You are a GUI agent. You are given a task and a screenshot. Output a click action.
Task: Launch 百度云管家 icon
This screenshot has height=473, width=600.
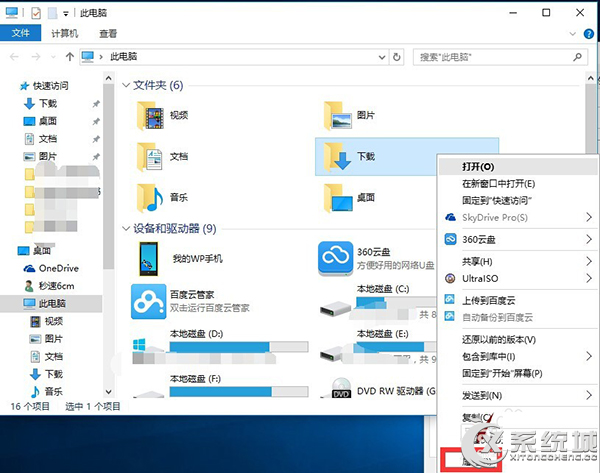click(148, 302)
